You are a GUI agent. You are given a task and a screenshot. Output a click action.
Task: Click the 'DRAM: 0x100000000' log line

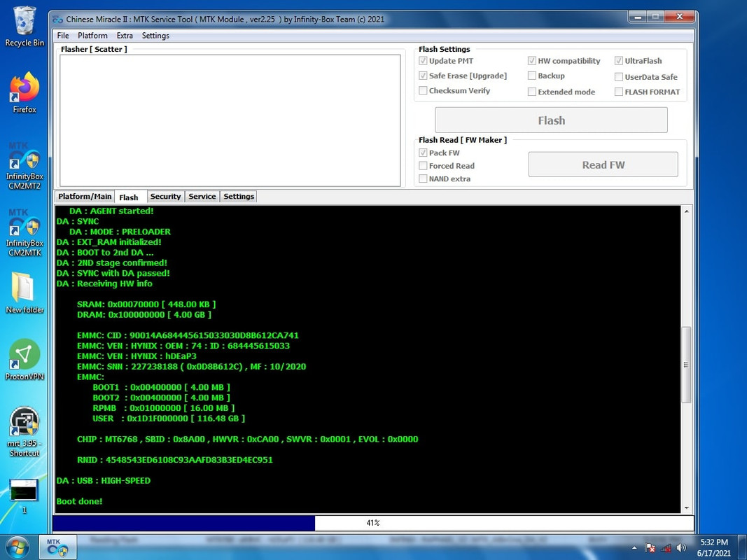click(x=144, y=315)
